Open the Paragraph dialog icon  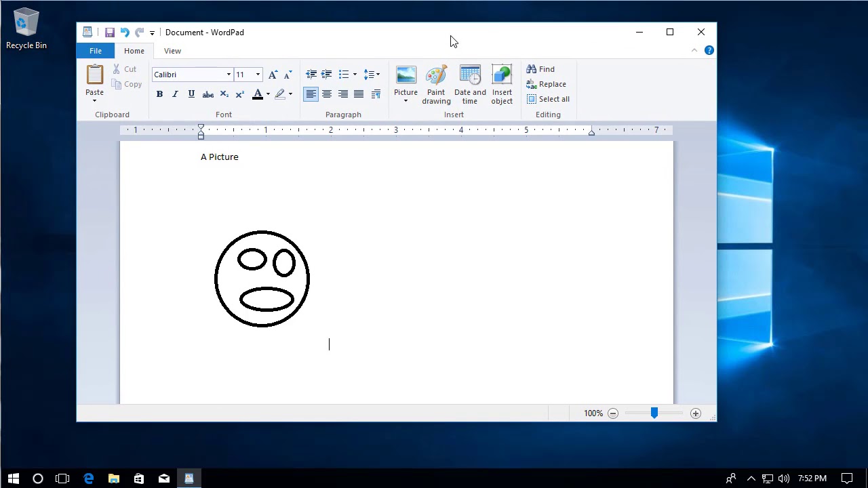(376, 94)
